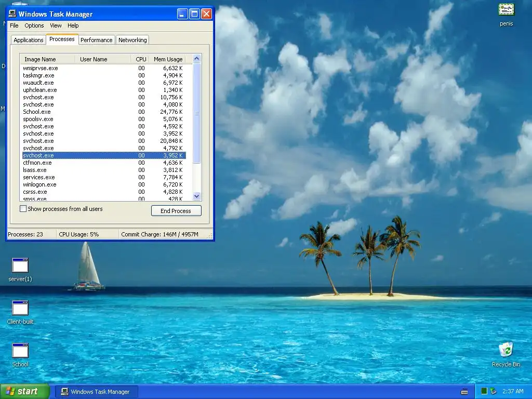Click Windows Task Manager taskbar button
The width and height of the screenshot is (532, 399).
(x=96, y=392)
